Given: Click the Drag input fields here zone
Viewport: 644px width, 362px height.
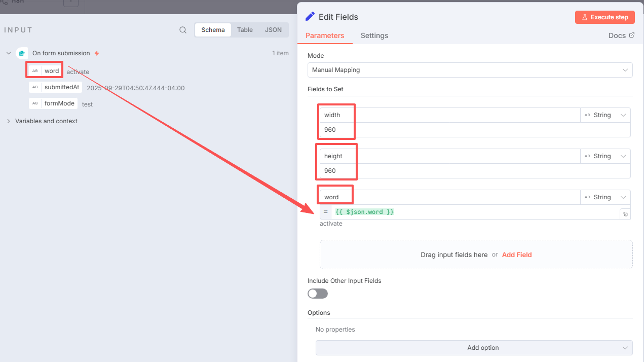Looking at the screenshot, I should 476,255.
